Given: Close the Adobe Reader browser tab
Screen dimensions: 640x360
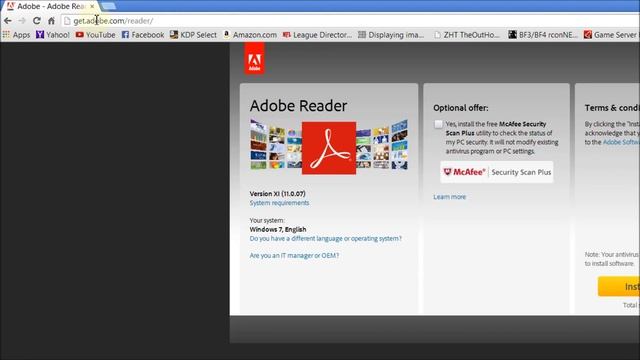Looking at the screenshot, I should click(92, 6).
